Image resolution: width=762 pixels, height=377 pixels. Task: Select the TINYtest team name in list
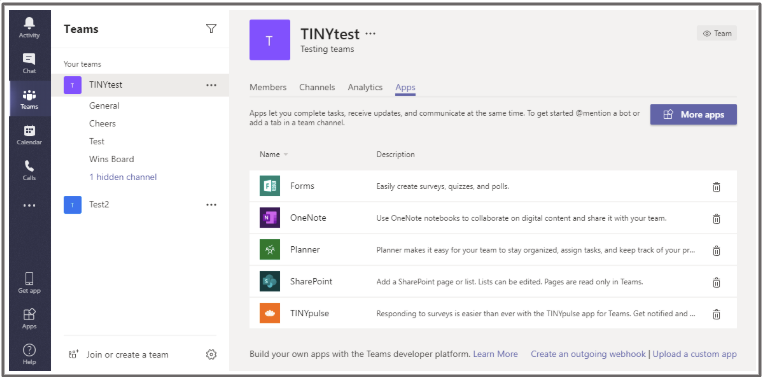click(106, 85)
